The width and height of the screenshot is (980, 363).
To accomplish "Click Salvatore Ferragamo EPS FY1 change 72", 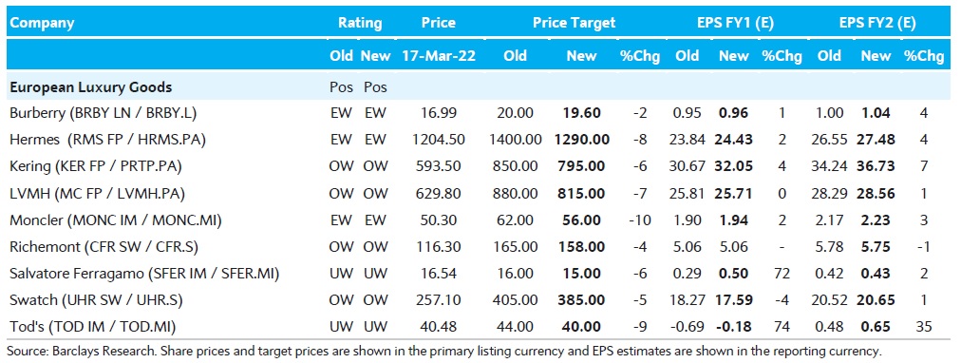I will click(782, 274).
